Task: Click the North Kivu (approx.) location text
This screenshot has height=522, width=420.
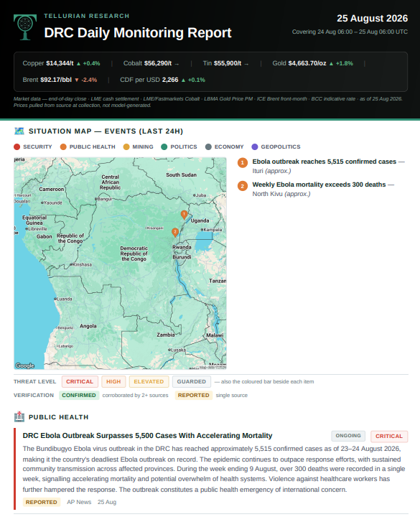Action: pos(281,194)
